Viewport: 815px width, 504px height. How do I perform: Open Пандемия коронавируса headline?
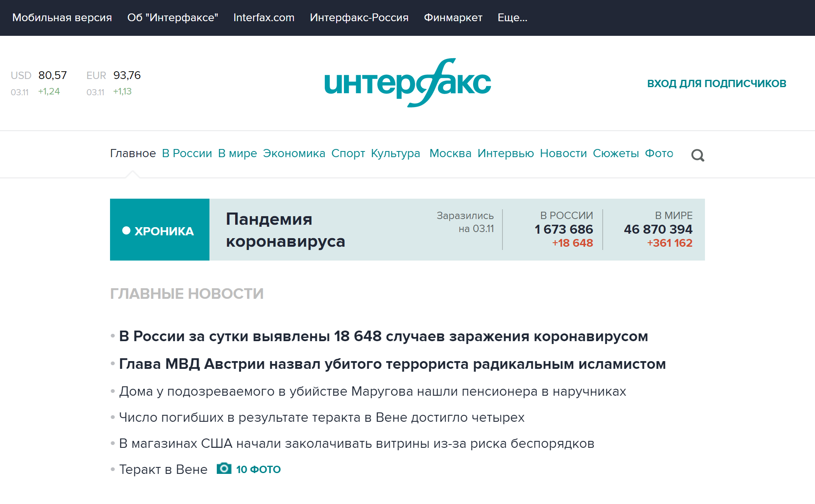[x=285, y=230]
